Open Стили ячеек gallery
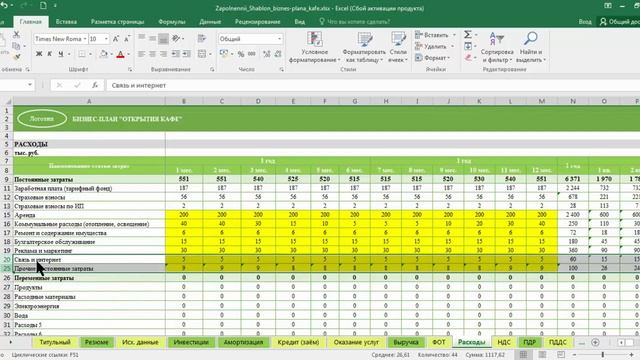The image size is (640, 360). click(398, 47)
